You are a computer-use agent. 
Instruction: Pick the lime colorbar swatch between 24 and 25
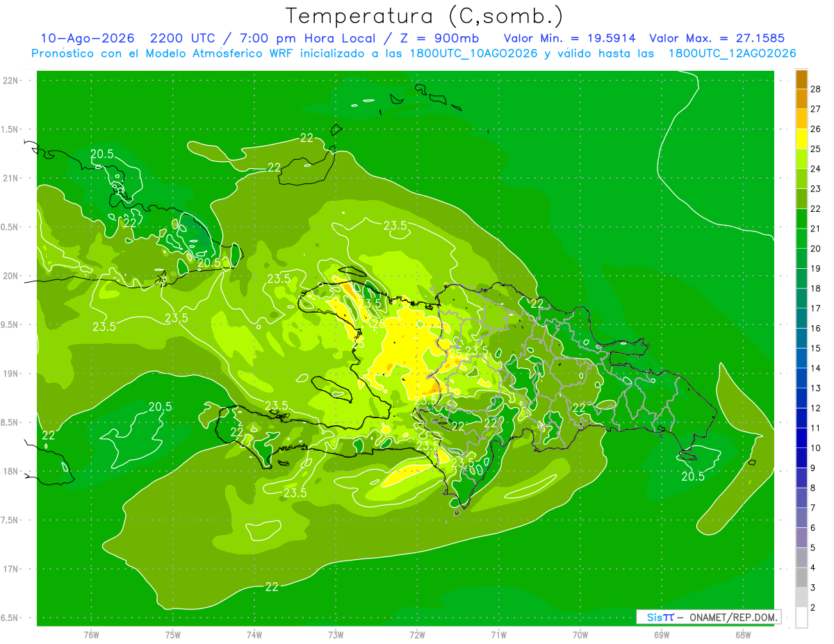pos(801,158)
